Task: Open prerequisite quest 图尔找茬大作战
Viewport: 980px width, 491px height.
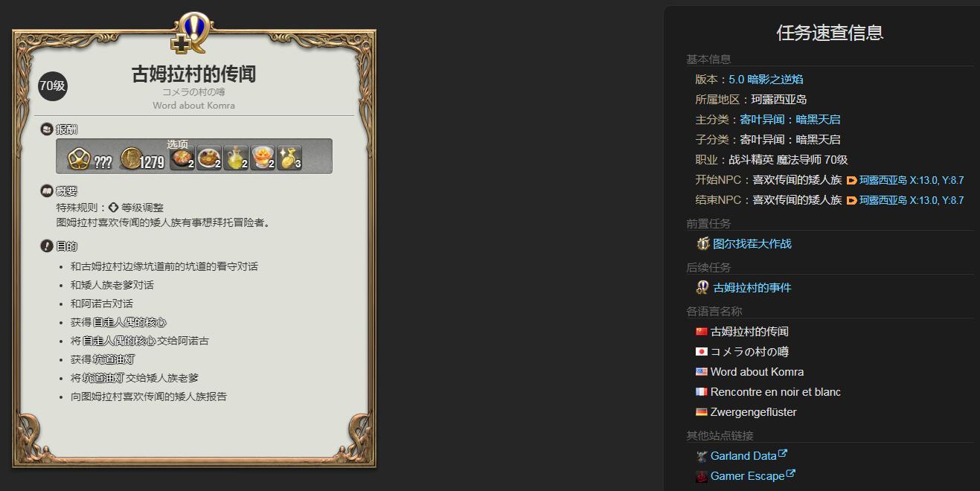Action: pyautogui.click(x=752, y=243)
